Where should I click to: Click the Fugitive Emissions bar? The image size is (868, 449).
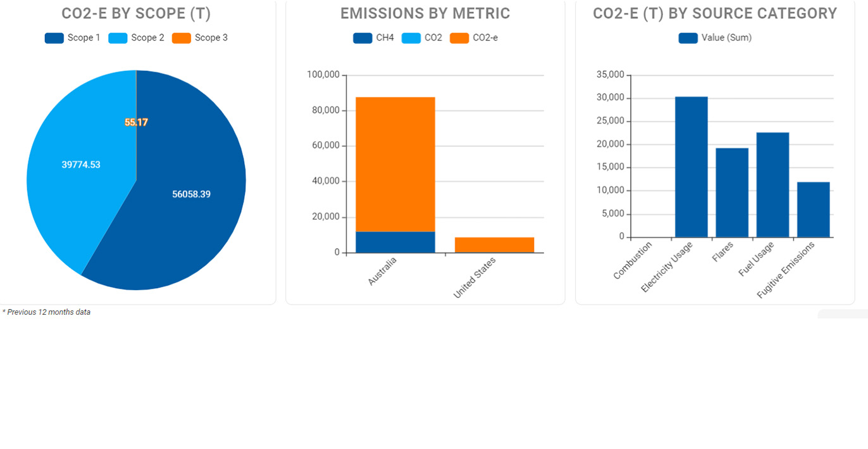[x=813, y=210]
